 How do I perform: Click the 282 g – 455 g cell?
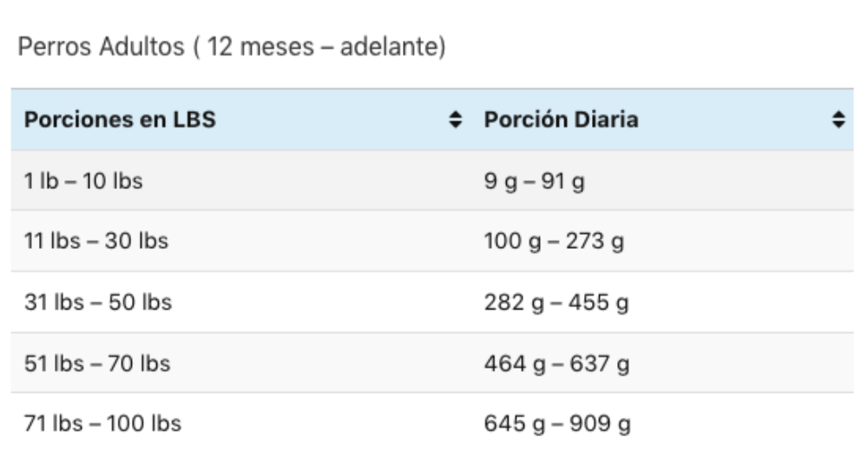pyautogui.click(x=662, y=302)
